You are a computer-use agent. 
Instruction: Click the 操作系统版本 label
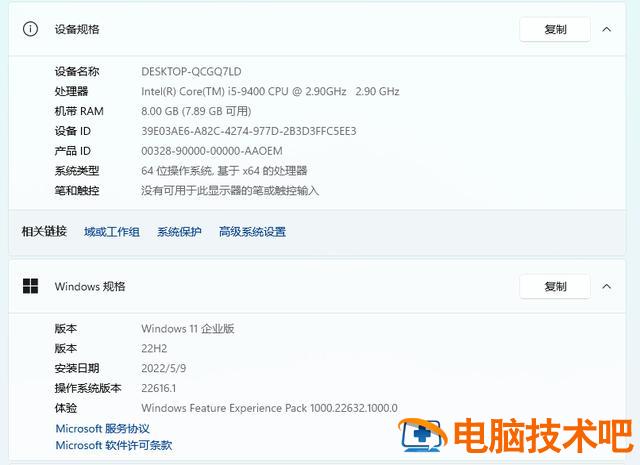[x=88, y=388]
